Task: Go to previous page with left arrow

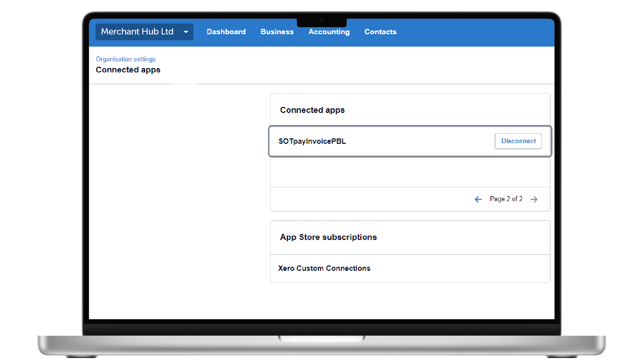Action: [478, 199]
